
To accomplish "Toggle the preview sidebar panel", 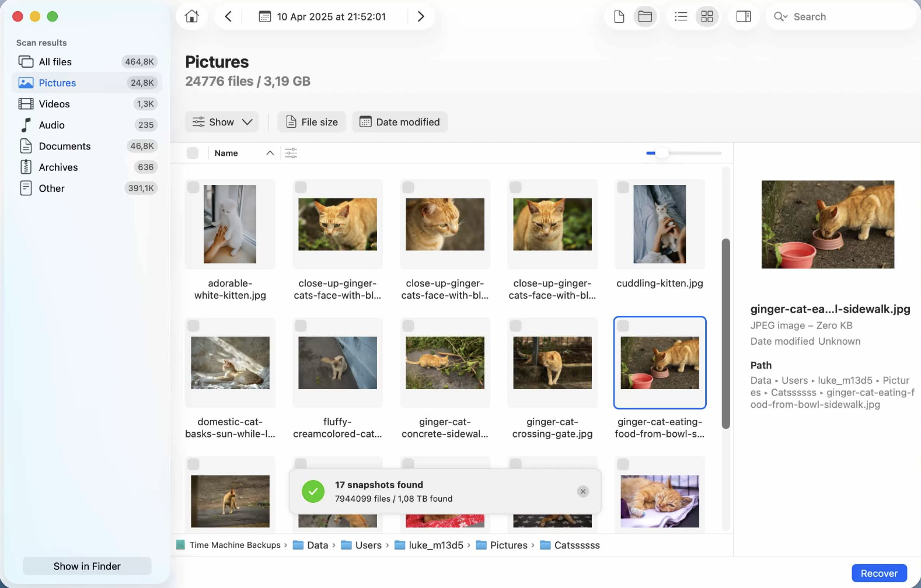I will pyautogui.click(x=744, y=16).
